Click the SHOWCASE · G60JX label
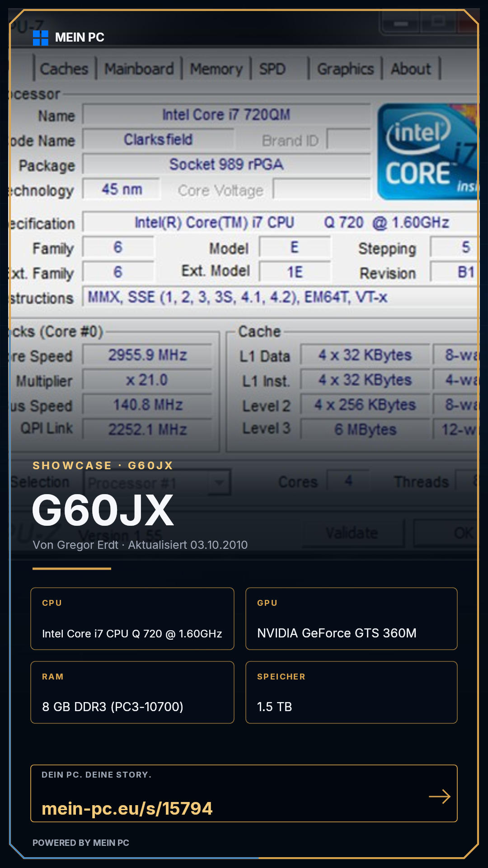Viewport: 488px width, 868px height. pos(103,466)
